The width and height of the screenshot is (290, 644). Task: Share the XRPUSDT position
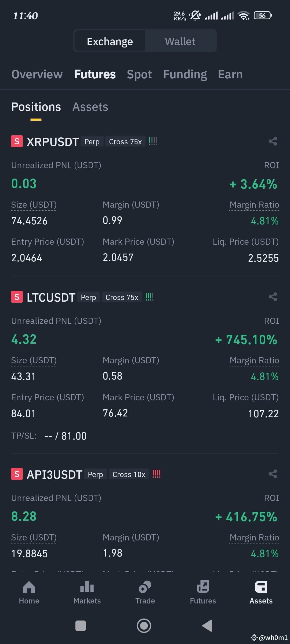[x=273, y=141]
